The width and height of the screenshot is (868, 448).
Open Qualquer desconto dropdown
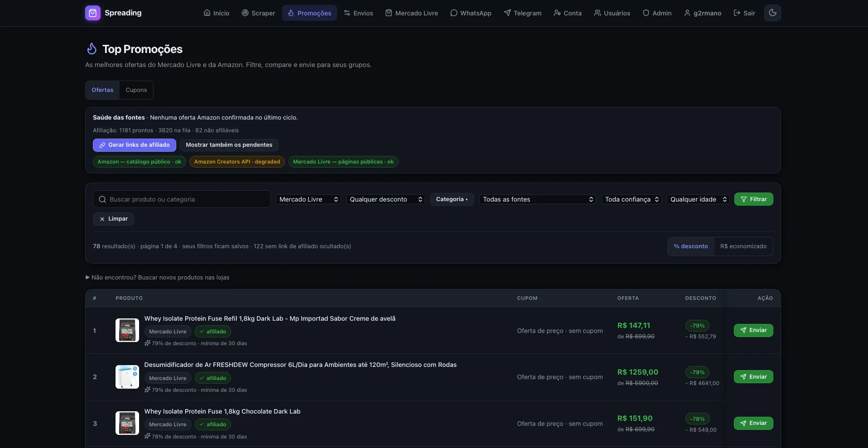click(386, 199)
